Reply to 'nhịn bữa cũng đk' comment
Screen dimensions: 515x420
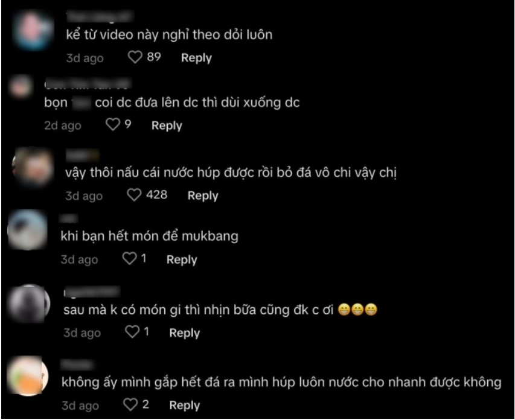(x=185, y=332)
